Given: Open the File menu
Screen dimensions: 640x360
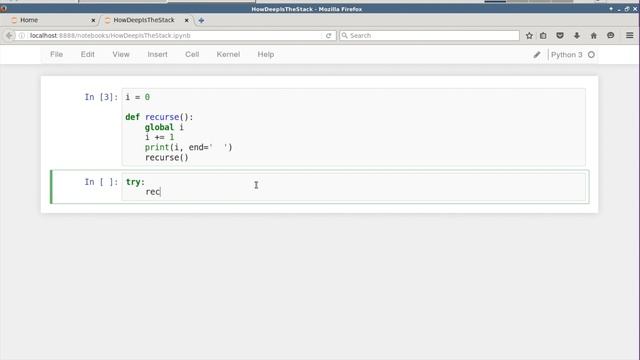Looking at the screenshot, I should 56,54.
